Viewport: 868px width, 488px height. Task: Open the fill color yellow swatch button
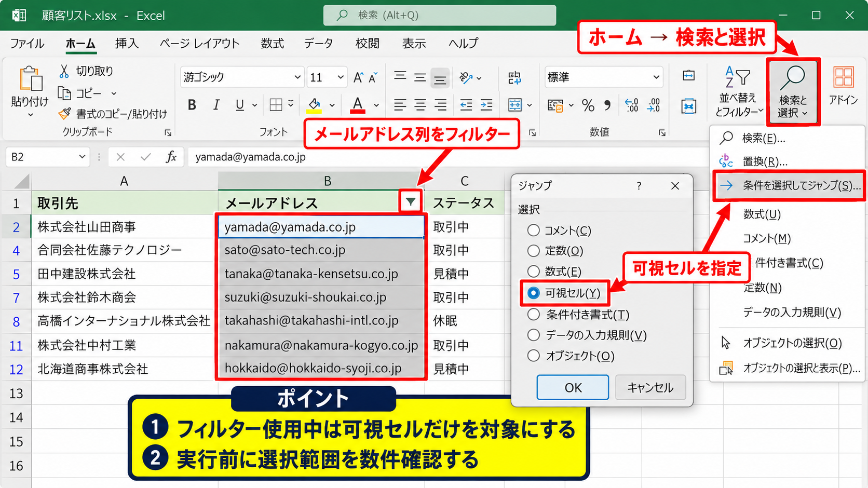point(315,105)
